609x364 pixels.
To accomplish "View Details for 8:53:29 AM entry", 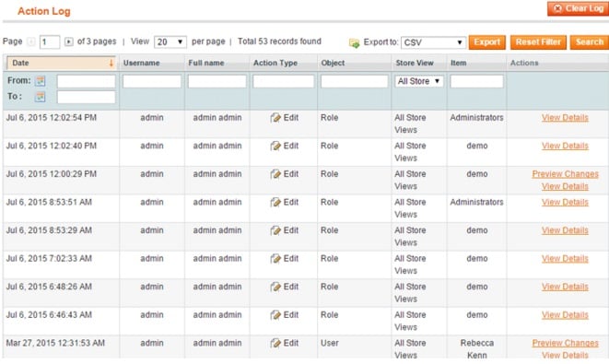I will [565, 230].
